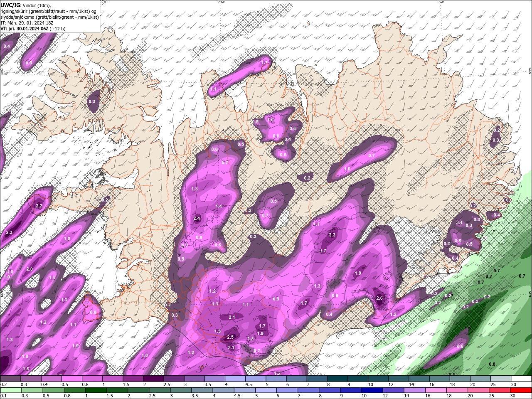The image size is (532, 399).
Task: Click the '2.2' value on Snæfellsnes peninsula tip
Action: (39, 206)
